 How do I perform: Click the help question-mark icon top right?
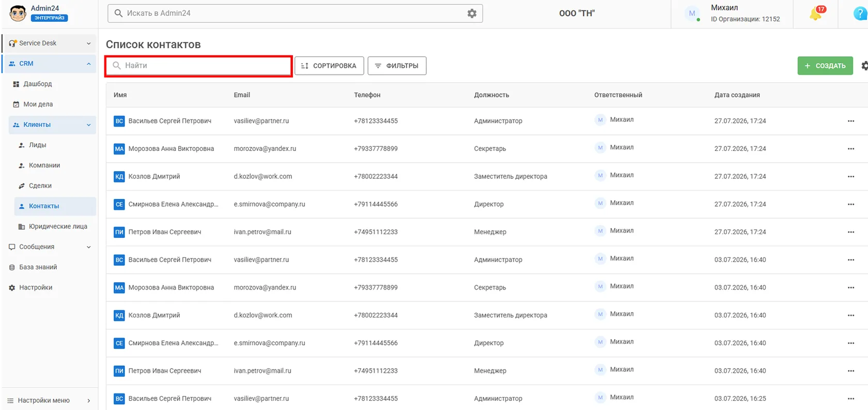[x=860, y=14]
